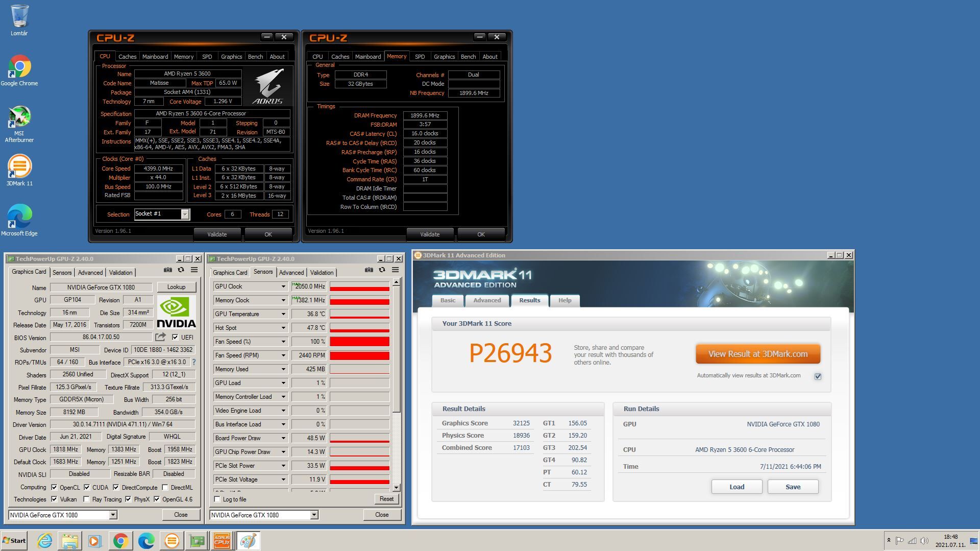This screenshot has height=551, width=980.
Task: Open the hamburger menu in the GPU-Z Graphics Card window
Action: (x=194, y=270)
